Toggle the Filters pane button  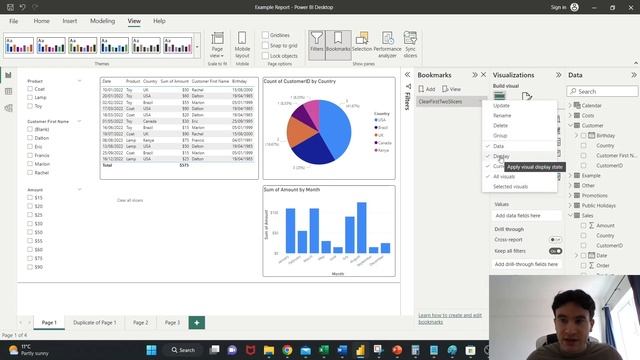(x=317, y=45)
